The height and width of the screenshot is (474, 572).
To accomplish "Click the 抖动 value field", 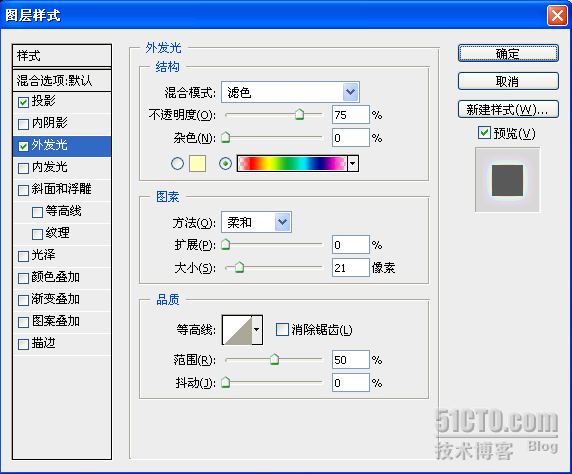I will pos(351,383).
